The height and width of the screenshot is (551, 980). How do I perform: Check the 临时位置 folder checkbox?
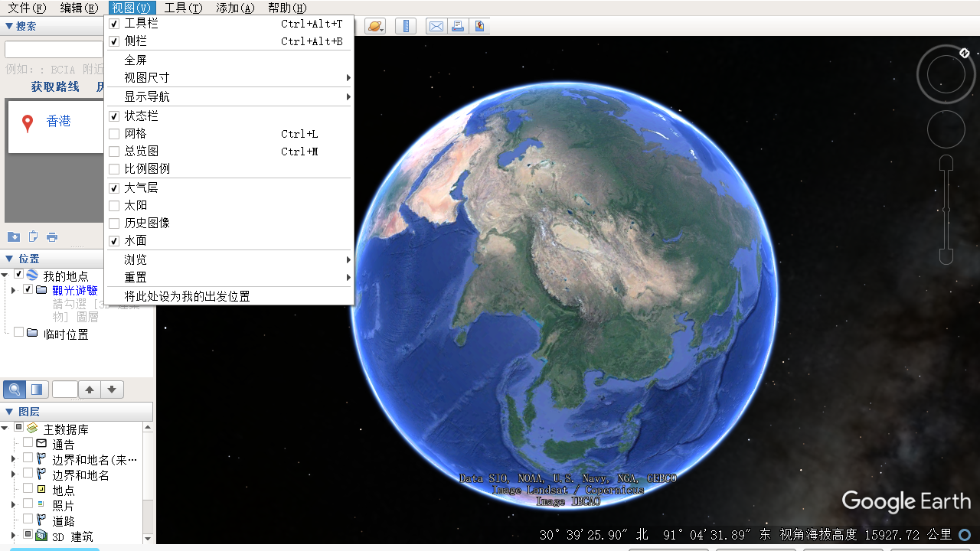tap(19, 333)
